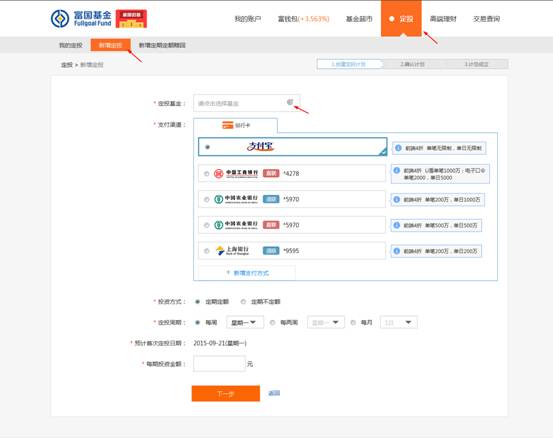Click plus icon beside 新增支付方式
This screenshot has width=553, height=438.
pyautogui.click(x=228, y=272)
